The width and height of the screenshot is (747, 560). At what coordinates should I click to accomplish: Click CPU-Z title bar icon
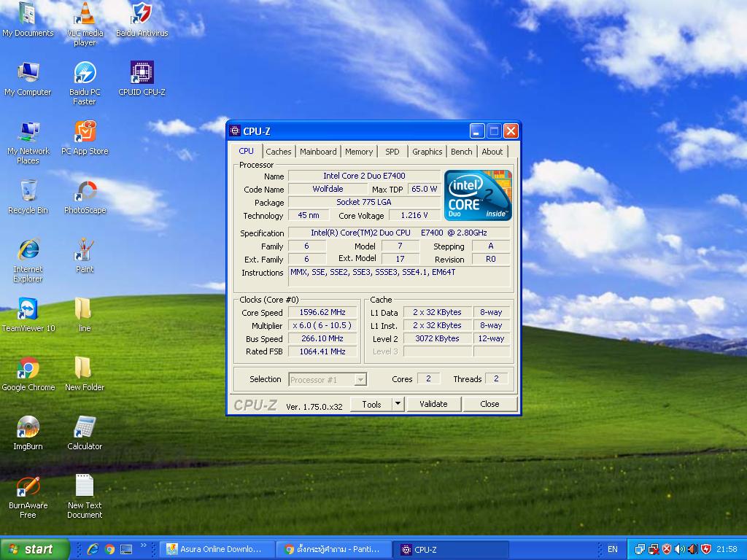(x=235, y=131)
